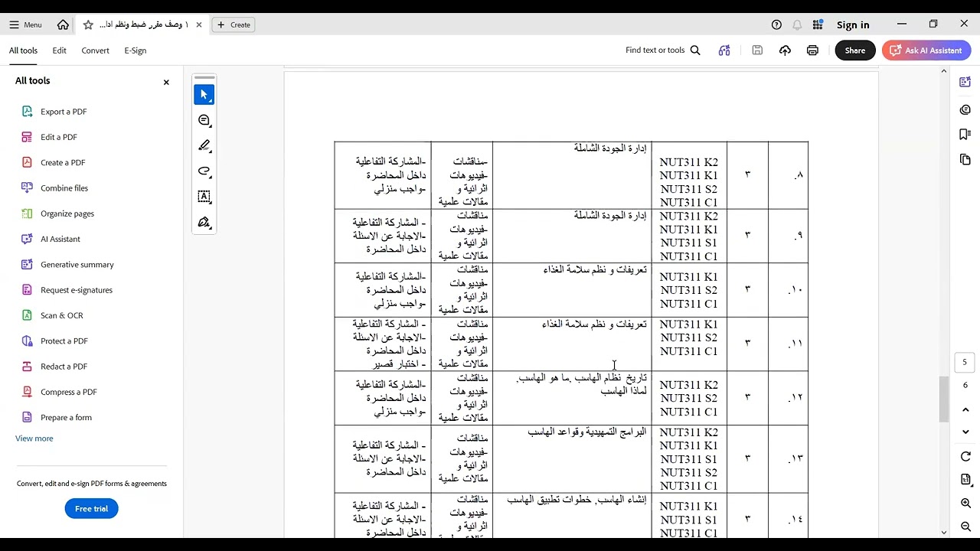Open the comment tool dropdown
The height and width of the screenshot is (551, 980).
click(x=204, y=121)
